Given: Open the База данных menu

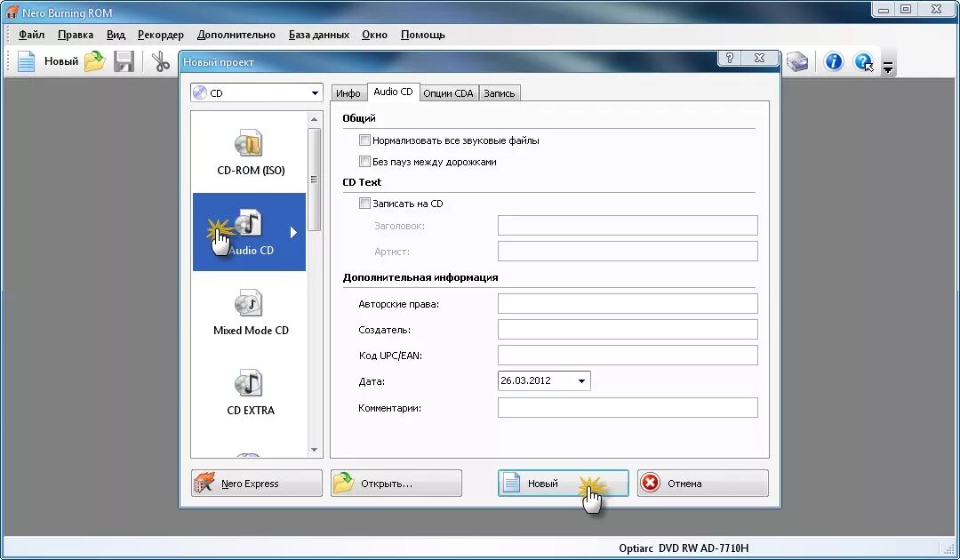Looking at the screenshot, I should pos(319,35).
